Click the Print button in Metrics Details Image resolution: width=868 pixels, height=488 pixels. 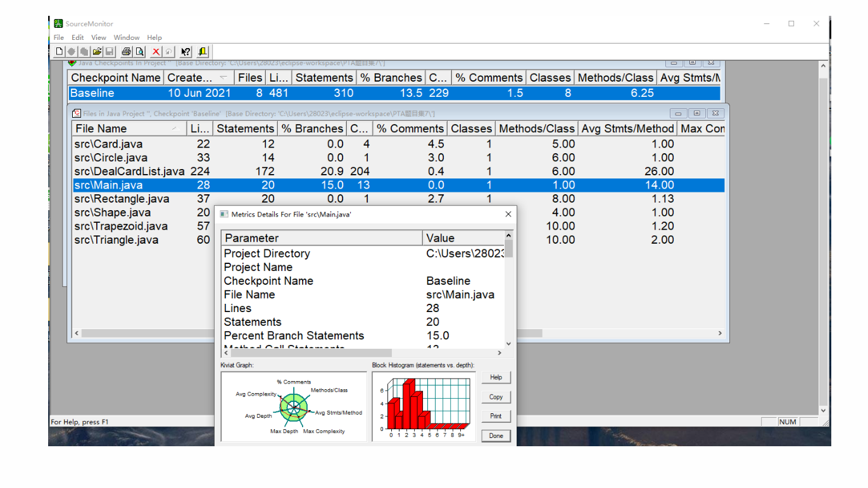click(x=496, y=416)
